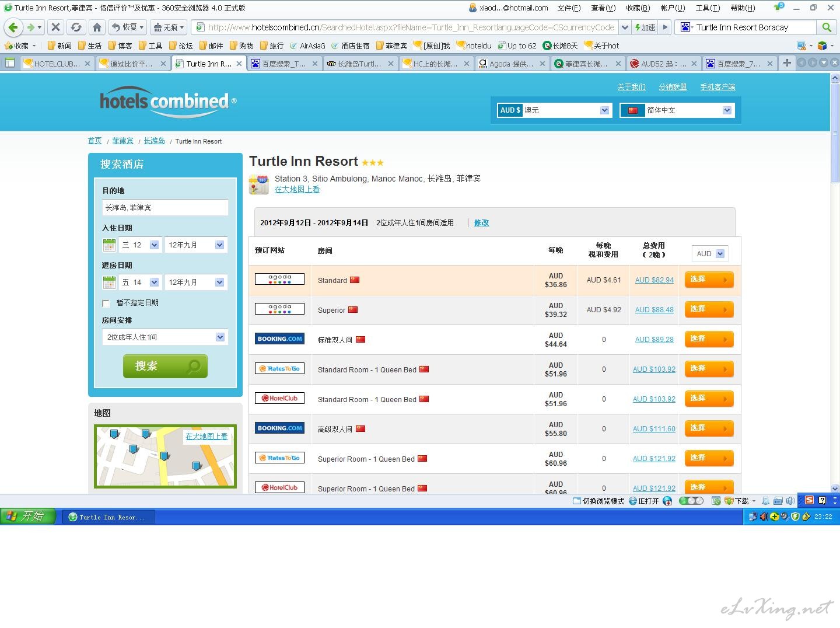Screen dimensions: 840x628
Task: Click the 关于我们 link
Action: pos(631,87)
